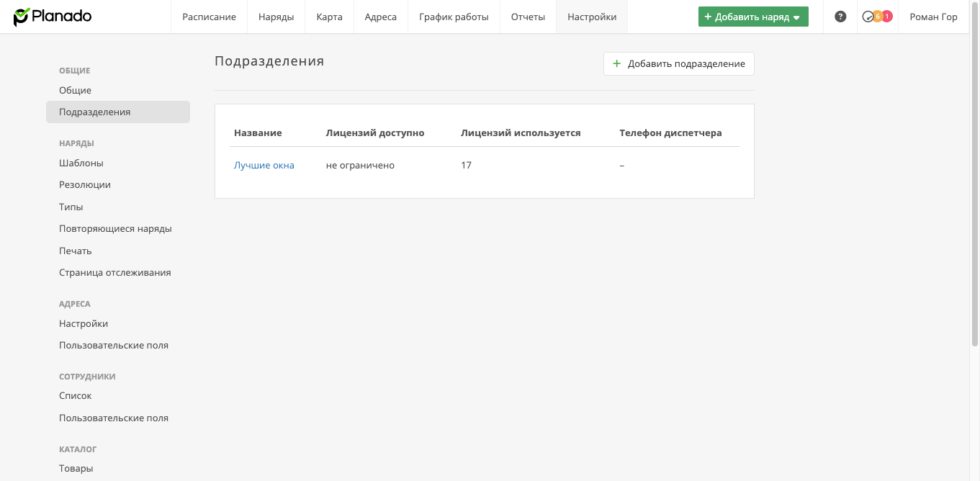Screen dimensions: 980x481
Task: Click the plus icon in Добавить подразделение
Action: (616, 63)
